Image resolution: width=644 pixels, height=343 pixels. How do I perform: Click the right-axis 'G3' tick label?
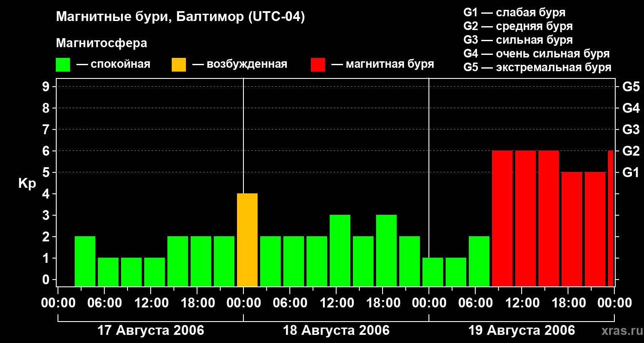click(631, 129)
